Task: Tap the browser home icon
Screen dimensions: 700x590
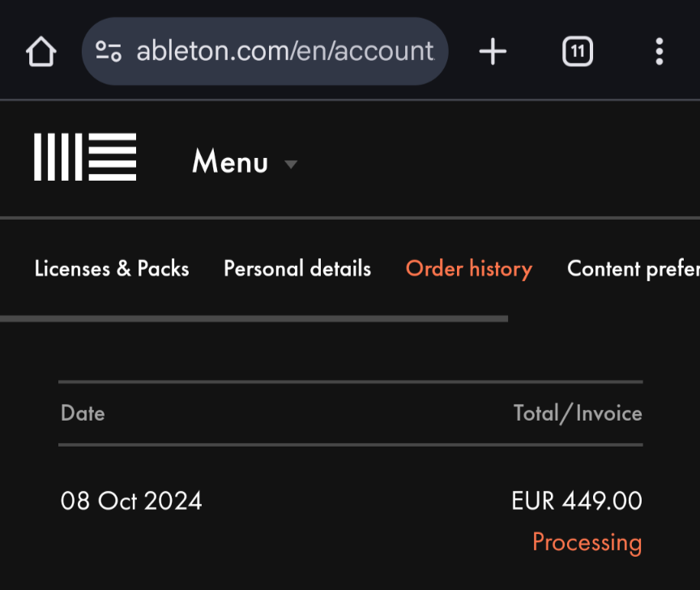Action: [x=41, y=53]
